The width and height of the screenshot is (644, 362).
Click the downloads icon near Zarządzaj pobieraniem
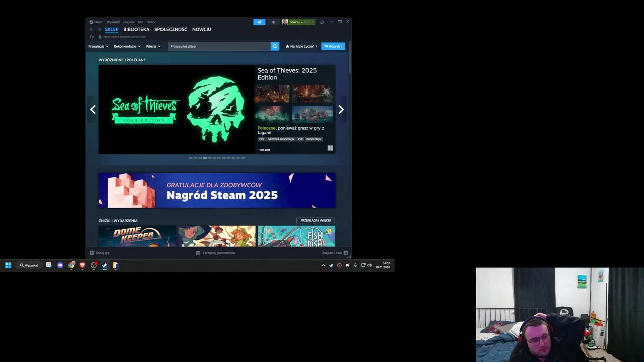(x=198, y=253)
